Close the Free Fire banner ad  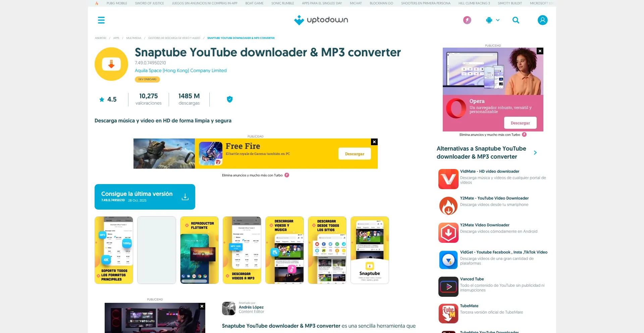374,142
